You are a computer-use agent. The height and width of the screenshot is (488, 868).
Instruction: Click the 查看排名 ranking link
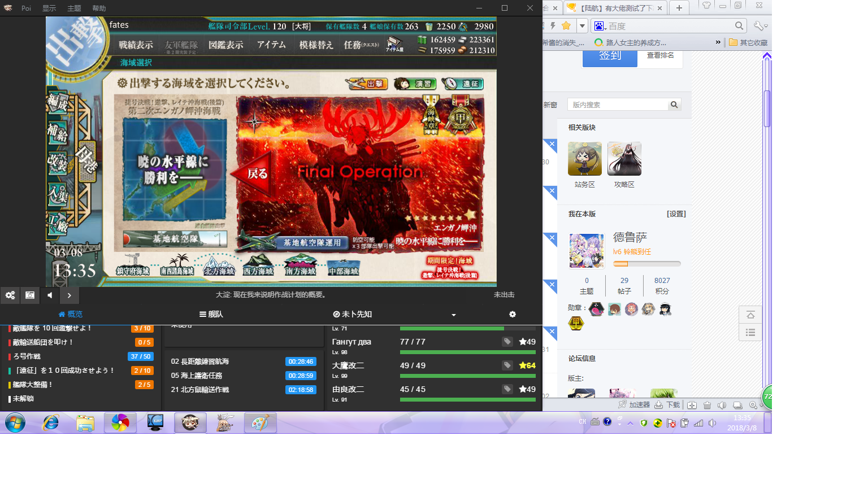(x=660, y=55)
